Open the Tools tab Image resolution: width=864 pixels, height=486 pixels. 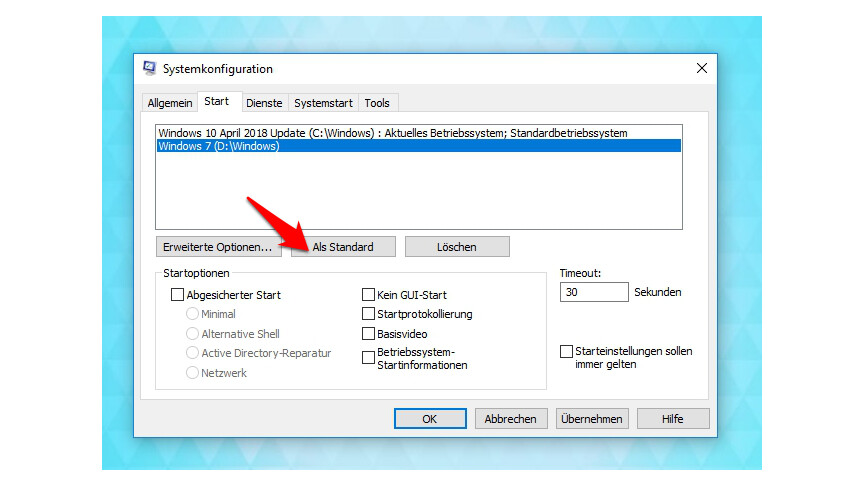coord(377,103)
